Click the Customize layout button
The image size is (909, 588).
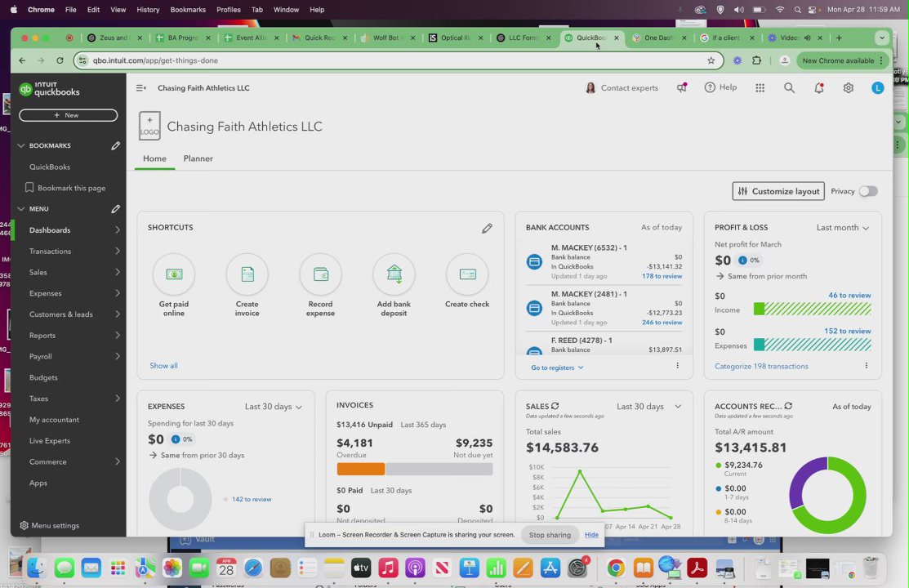[x=778, y=191]
